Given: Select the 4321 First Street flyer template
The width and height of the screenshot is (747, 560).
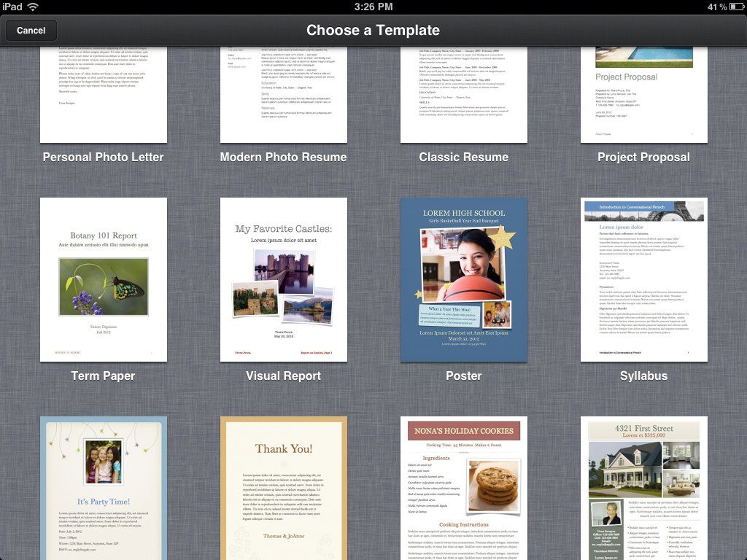Looking at the screenshot, I should point(644,489).
